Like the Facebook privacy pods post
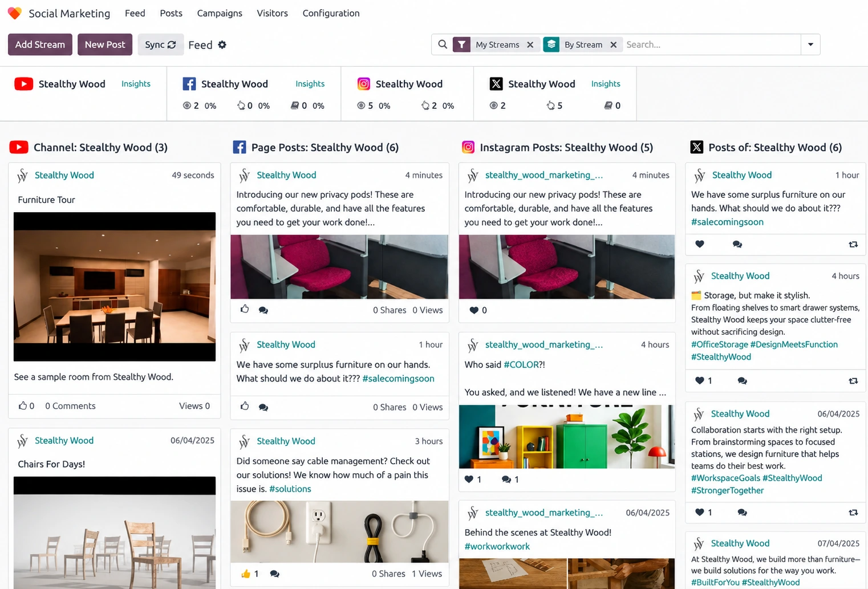This screenshot has height=589, width=868. pyautogui.click(x=245, y=309)
